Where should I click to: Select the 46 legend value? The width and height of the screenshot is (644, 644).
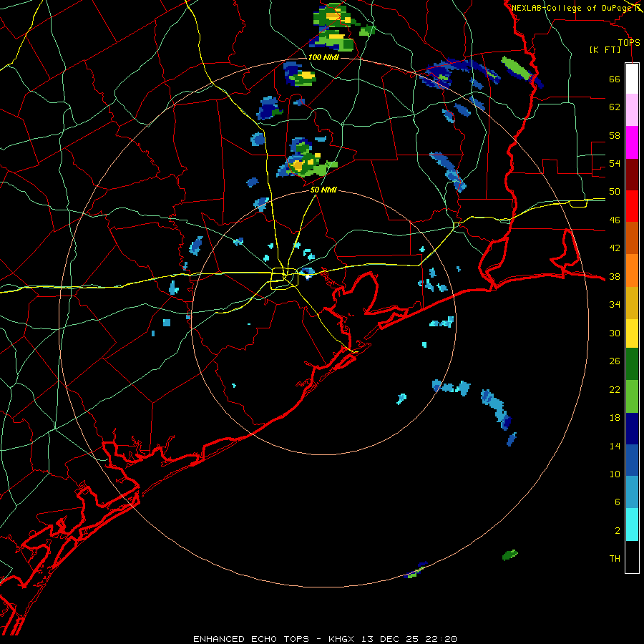click(x=615, y=220)
